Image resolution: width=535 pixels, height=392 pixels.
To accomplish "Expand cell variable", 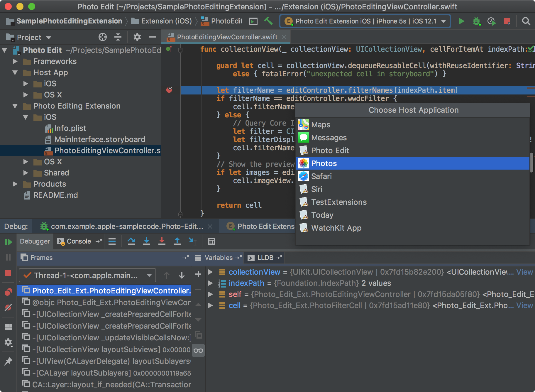I will coord(211,305).
